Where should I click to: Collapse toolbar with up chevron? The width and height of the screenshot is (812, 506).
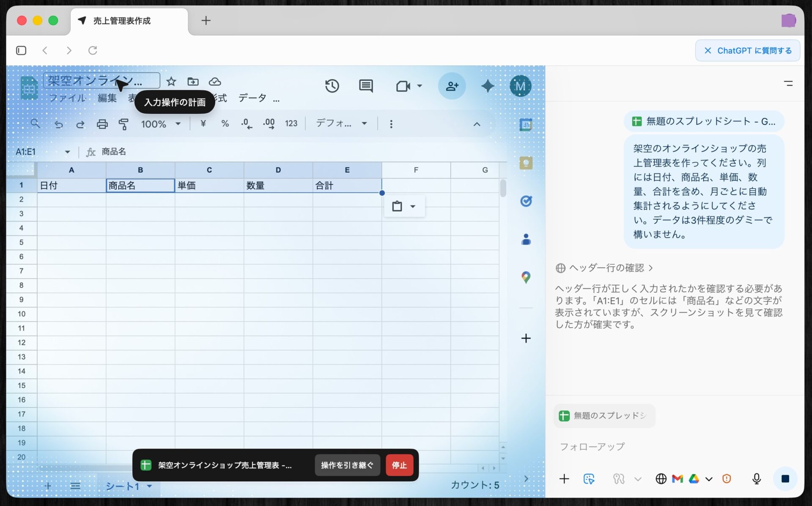point(477,124)
